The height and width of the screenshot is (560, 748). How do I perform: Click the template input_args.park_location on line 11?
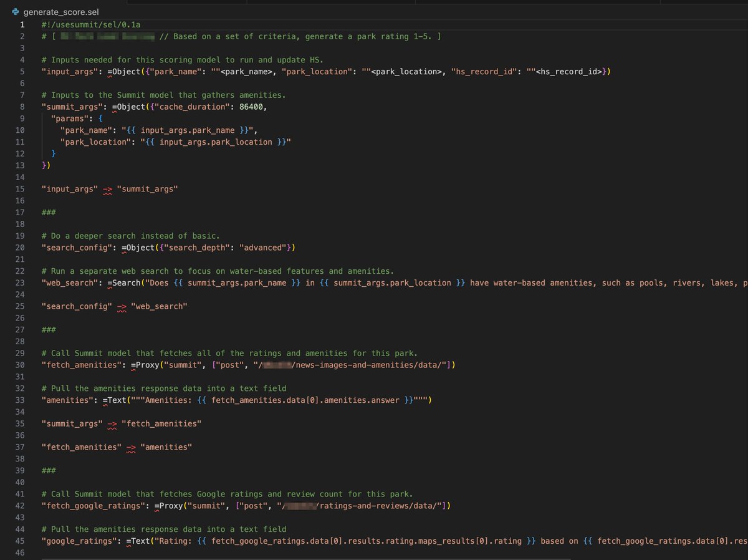216,142
